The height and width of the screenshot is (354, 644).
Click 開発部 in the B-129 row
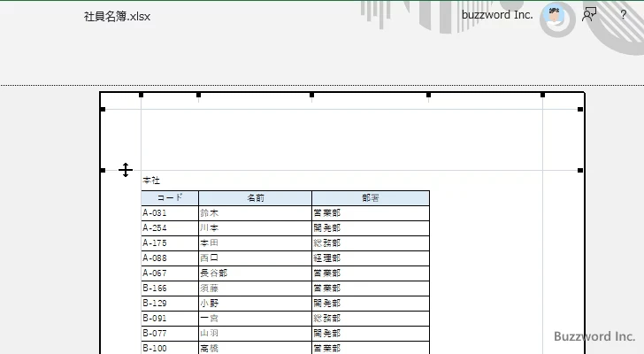(327, 304)
